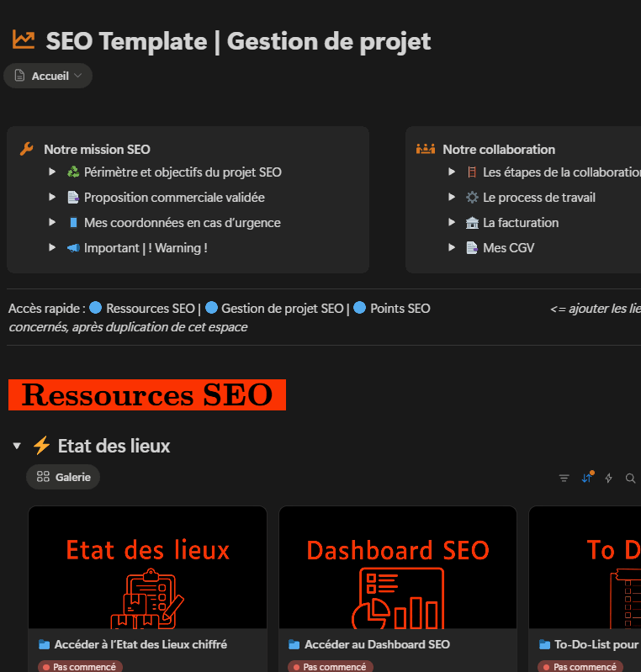Click folder icon before To-Do-List pour

point(544,644)
